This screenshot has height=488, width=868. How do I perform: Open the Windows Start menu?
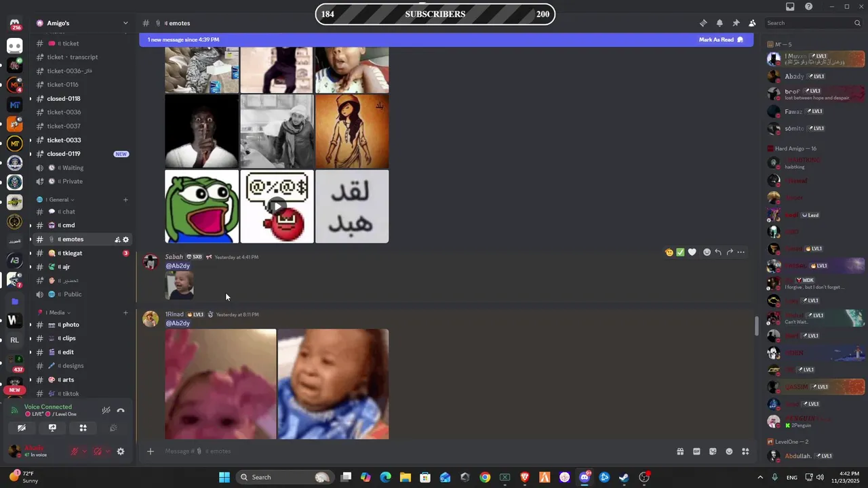pos(224,477)
